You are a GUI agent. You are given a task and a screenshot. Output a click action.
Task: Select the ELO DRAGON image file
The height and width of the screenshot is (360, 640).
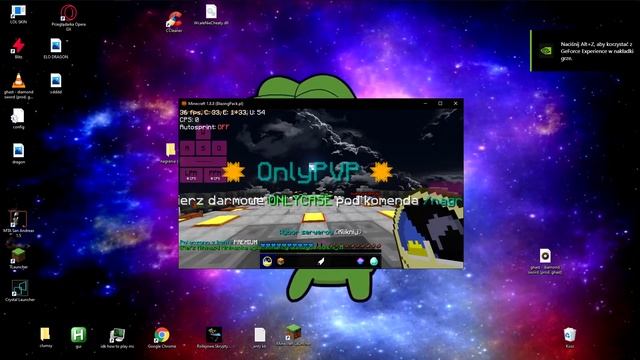coord(56,49)
